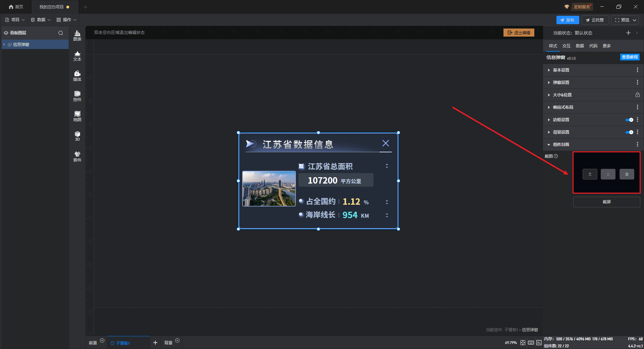Viewport: 644px width, 349px height.
Task: Add a background layer next to 背景
Action: click(177, 341)
